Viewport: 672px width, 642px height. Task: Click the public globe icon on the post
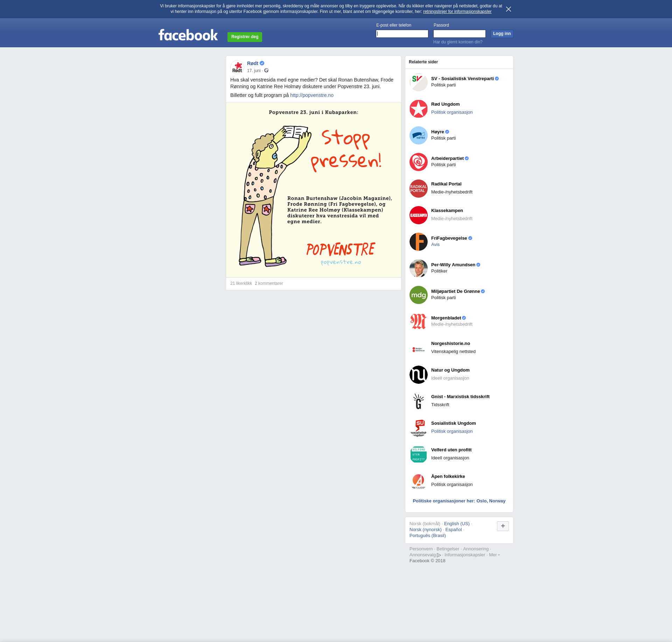click(x=266, y=71)
